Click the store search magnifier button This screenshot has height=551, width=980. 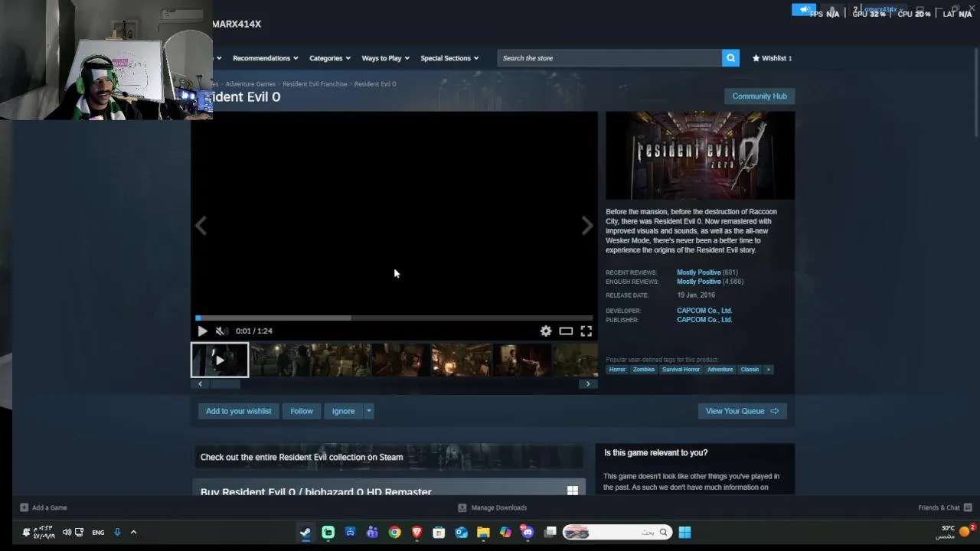point(730,58)
